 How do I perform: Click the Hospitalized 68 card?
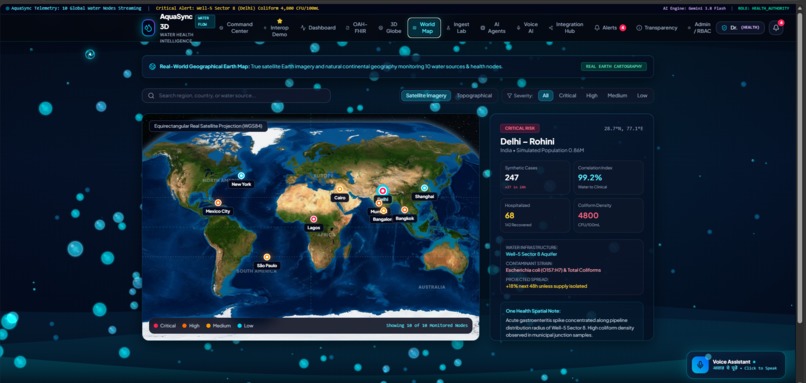[535, 215]
